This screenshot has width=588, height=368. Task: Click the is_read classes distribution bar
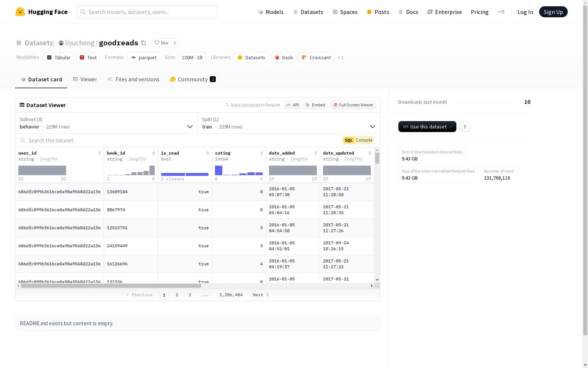pos(185,174)
